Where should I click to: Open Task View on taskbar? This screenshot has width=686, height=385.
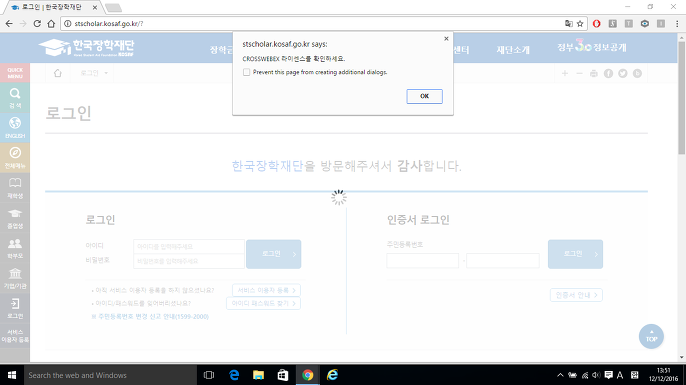pyautogui.click(x=209, y=375)
